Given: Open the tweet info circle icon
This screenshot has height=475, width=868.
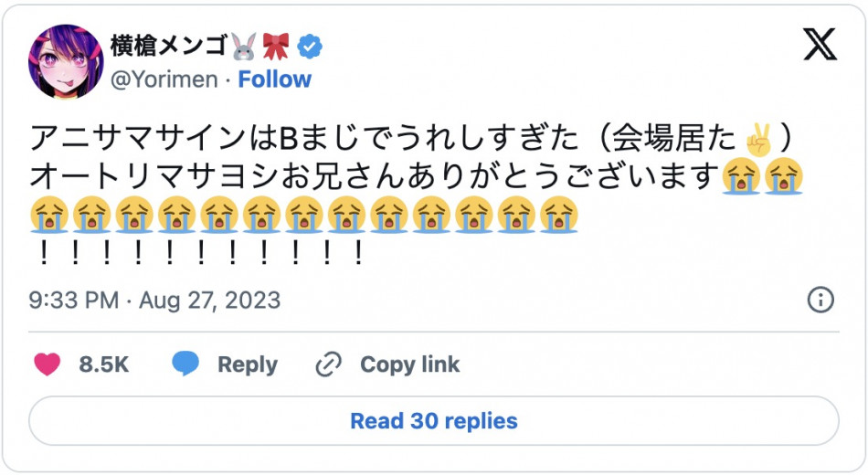Looking at the screenshot, I should (x=820, y=300).
